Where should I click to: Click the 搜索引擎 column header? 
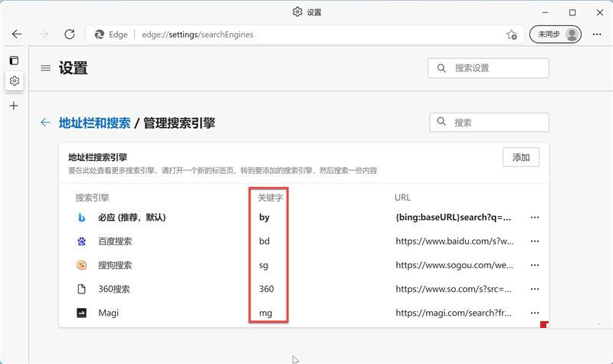(x=92, y=198)
